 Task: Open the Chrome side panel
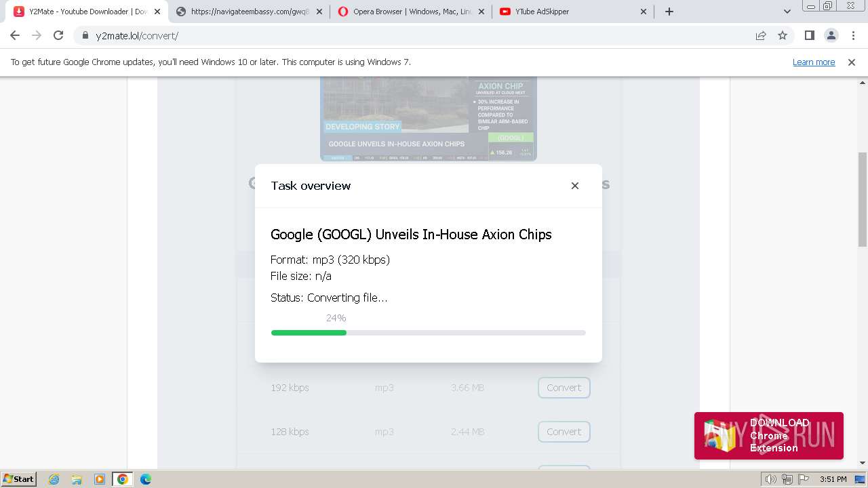[809, 36]
